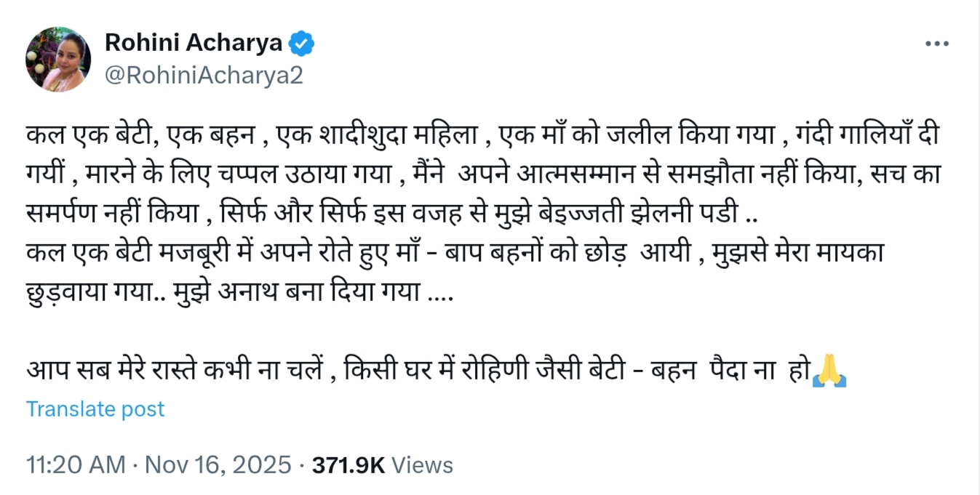The image size is (980, 495).
Task: Click the Nov 16, 2025 date
Action: [x=218, y=465]
